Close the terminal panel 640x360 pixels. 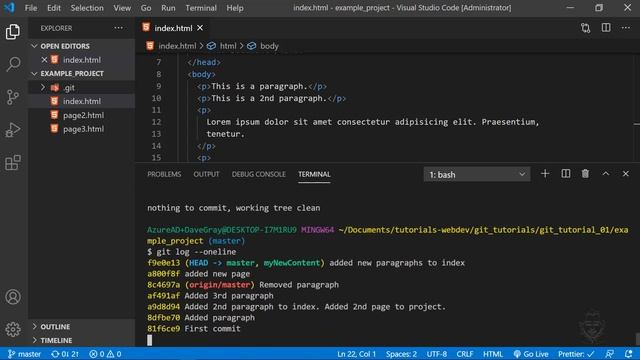[x=626, y=174]
